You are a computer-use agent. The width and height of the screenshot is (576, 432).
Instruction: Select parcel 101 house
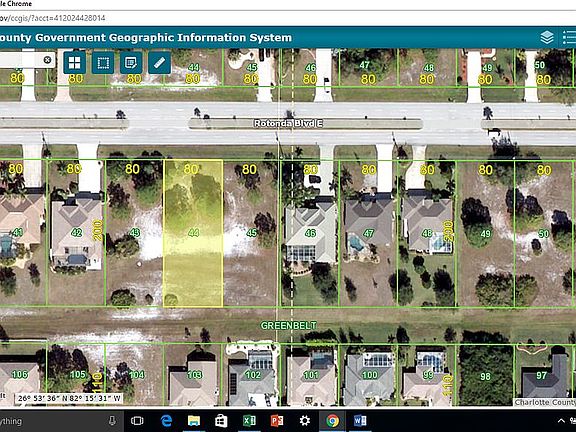(x=310, y=375)
